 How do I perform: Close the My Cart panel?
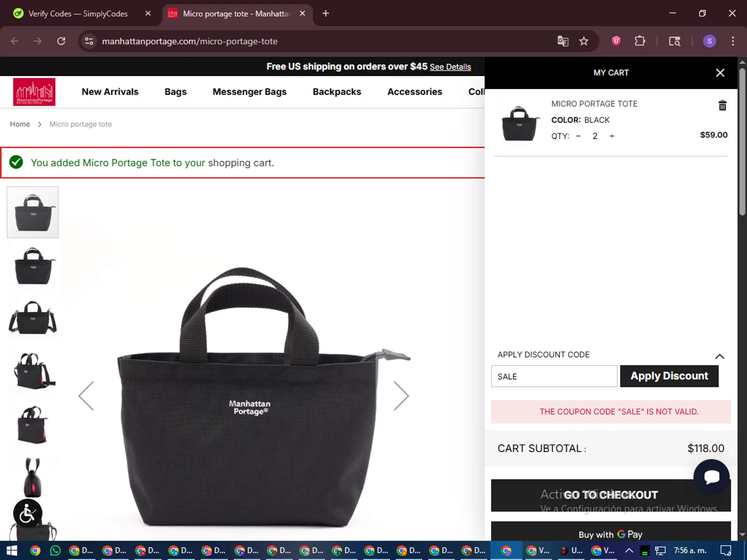tap(720, 73)
